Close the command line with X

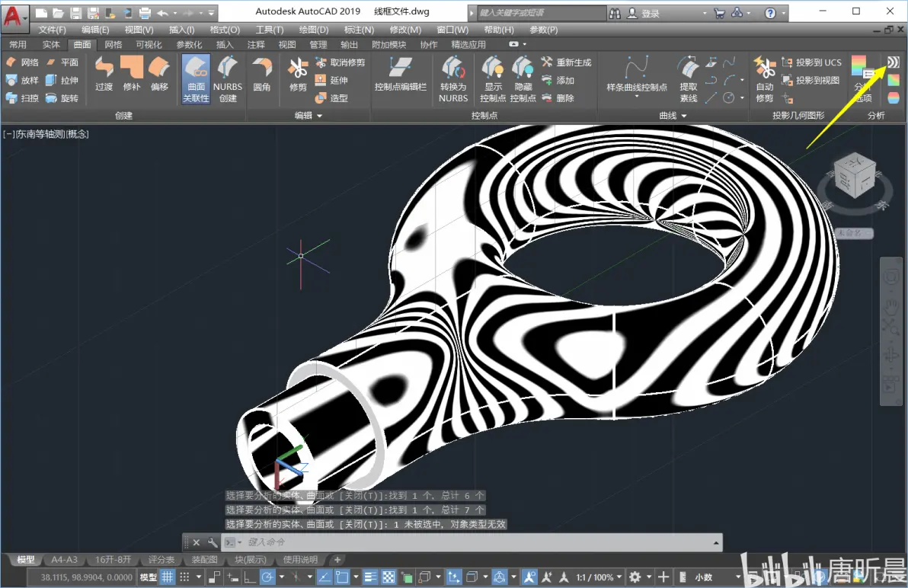click(197, 542)
